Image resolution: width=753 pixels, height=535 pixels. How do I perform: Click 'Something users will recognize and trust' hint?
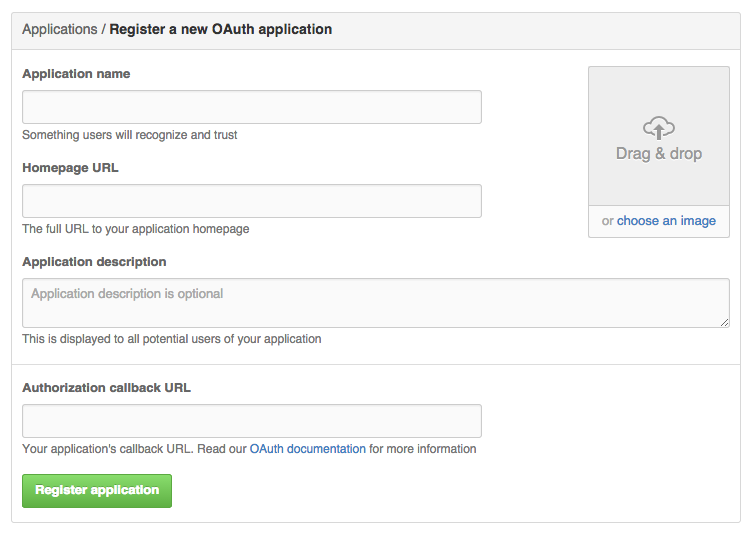[130, 135]
